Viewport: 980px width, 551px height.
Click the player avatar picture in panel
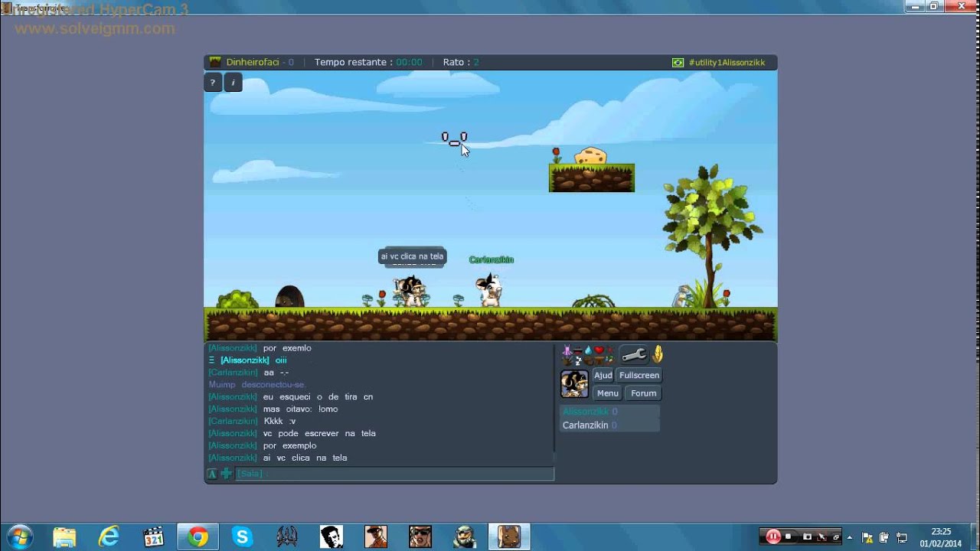click(574, 384)
